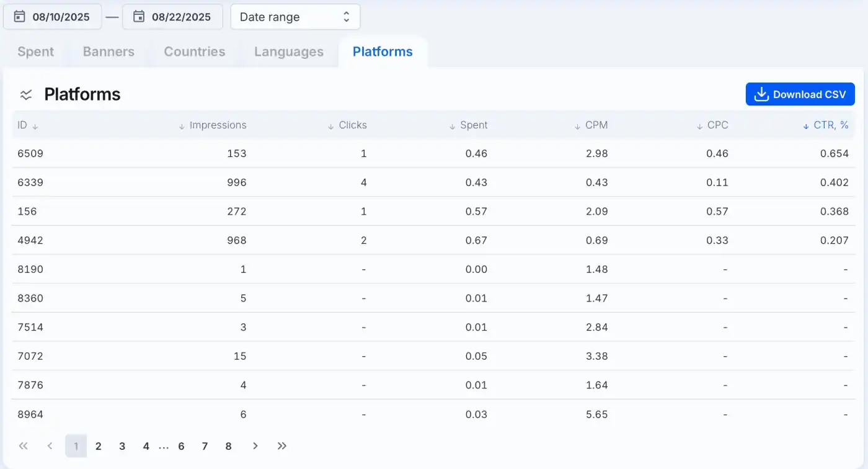
Task: Select the row with ID 6509
Action: point(433,153)
